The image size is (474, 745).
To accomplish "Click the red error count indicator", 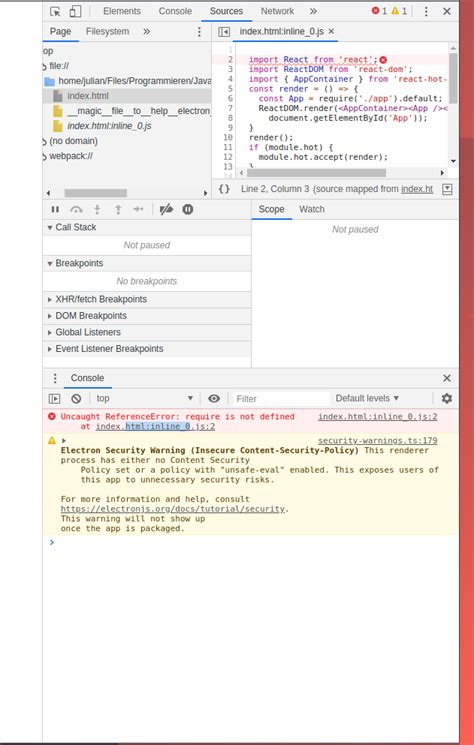I will pos(379,11).
